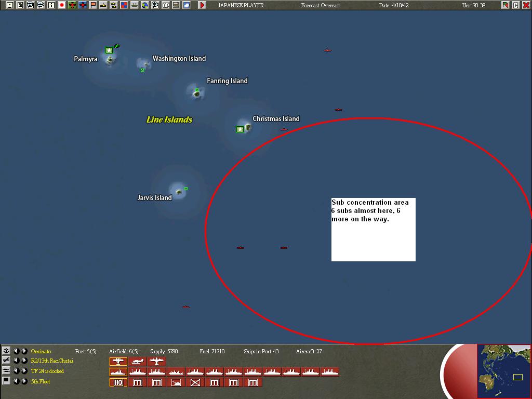Screen dimensions: 532x399
Task: Click the green aircraft marker near Palmyra
Action: point(117,46)
